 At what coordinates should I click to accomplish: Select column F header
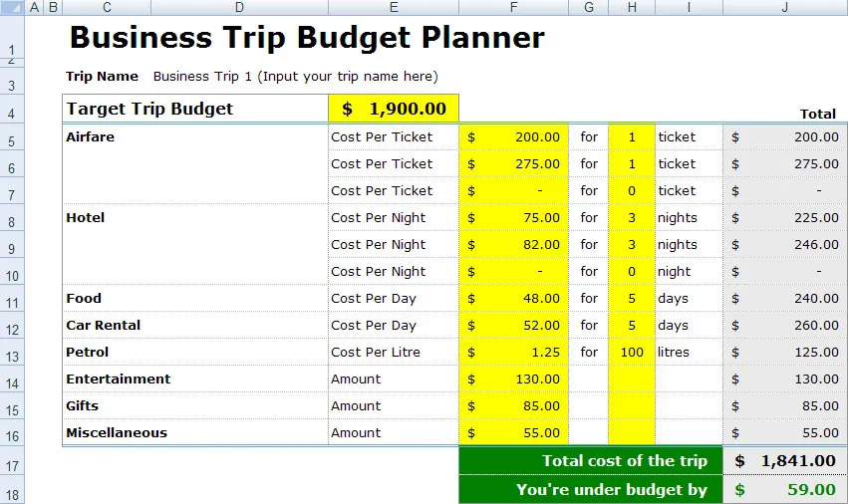(x=513, y=7)
